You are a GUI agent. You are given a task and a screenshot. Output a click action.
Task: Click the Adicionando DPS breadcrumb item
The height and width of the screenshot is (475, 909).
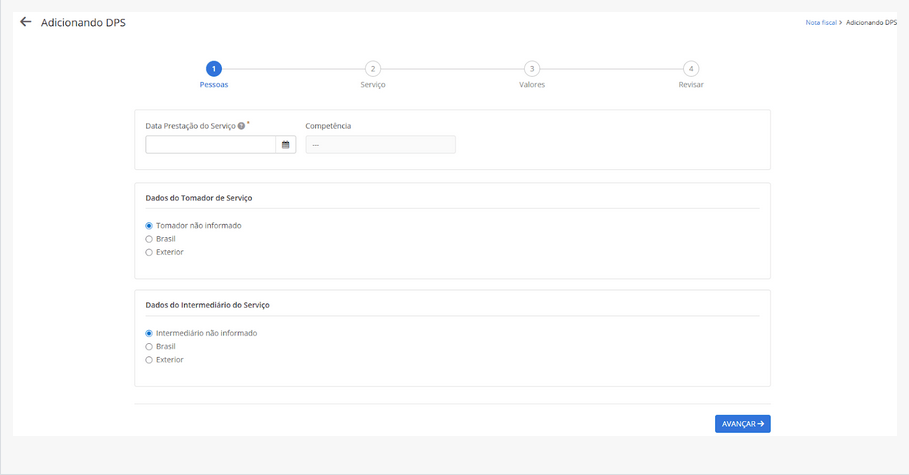click(871, 22)
